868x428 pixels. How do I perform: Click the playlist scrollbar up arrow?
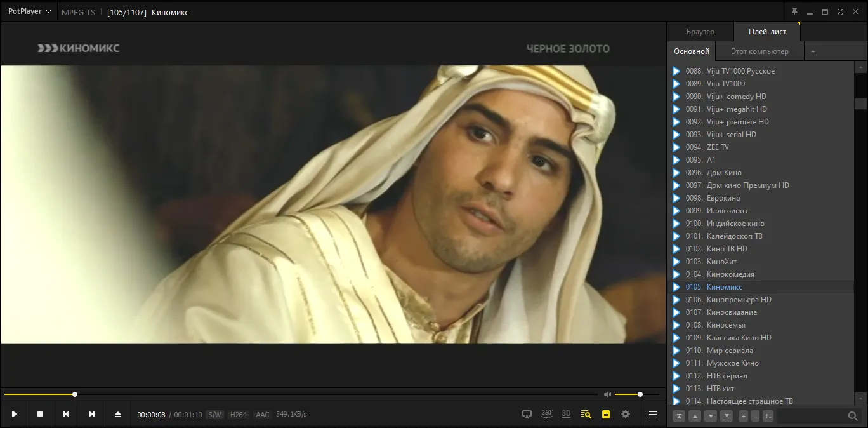860,67
